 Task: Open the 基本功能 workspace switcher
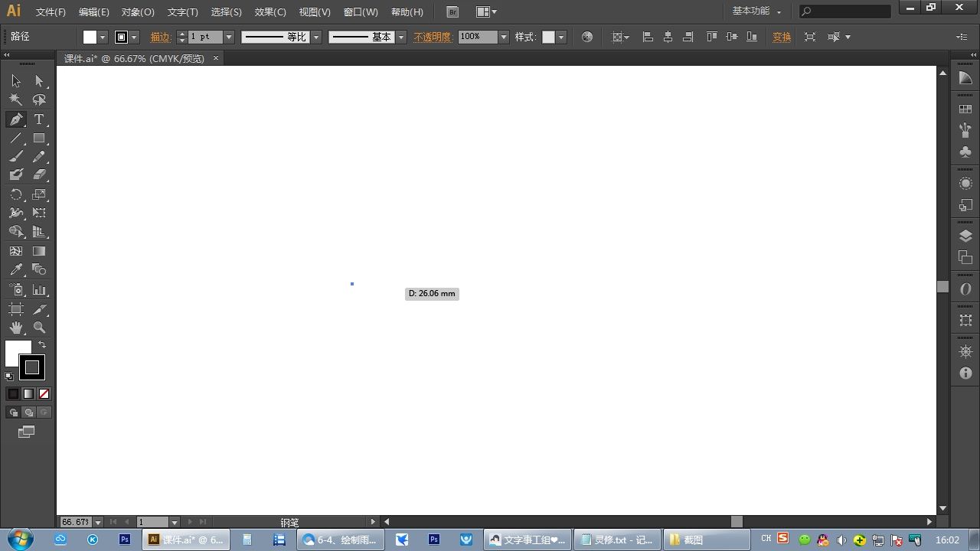[756, 11]
